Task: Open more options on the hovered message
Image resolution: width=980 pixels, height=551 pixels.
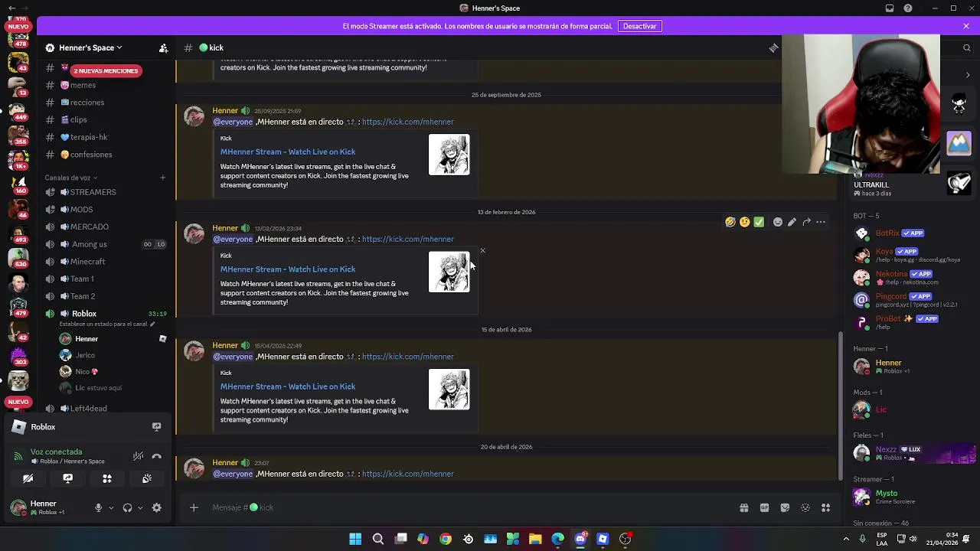Action: coord(821,222)
